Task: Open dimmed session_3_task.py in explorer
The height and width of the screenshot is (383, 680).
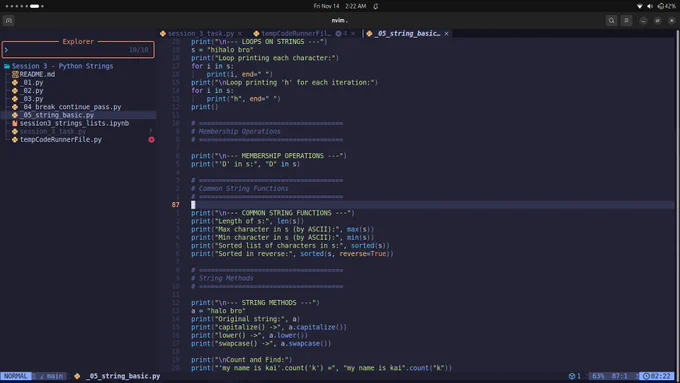Action: [x=53, y=131]
